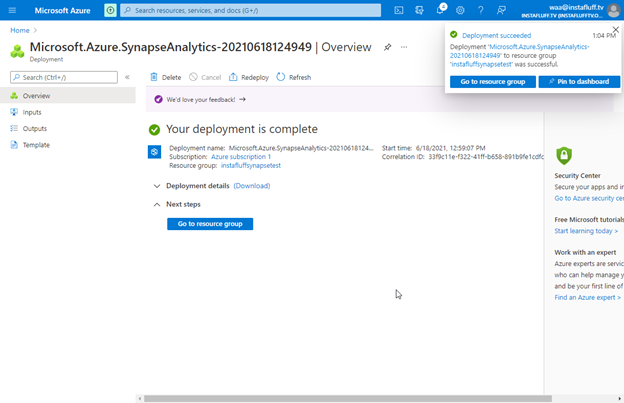Click the Synapse deployment resource icon
This screenshot has height=403, width=624.
coord(154,152)
